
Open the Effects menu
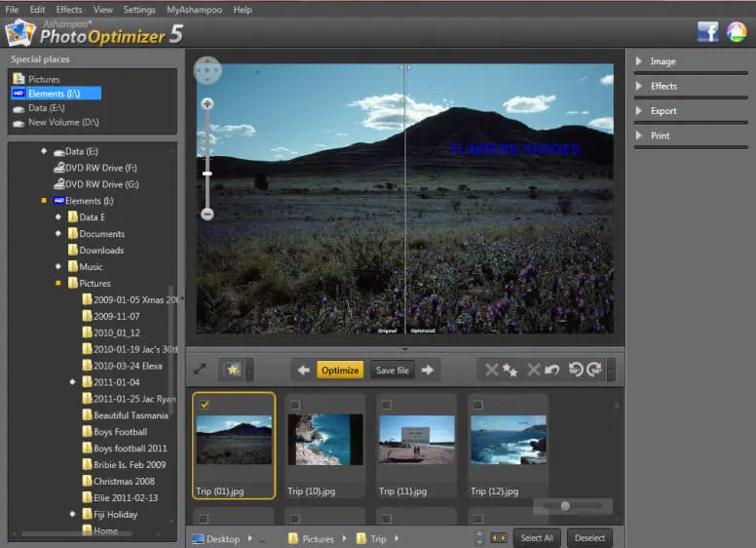point(69,9)
